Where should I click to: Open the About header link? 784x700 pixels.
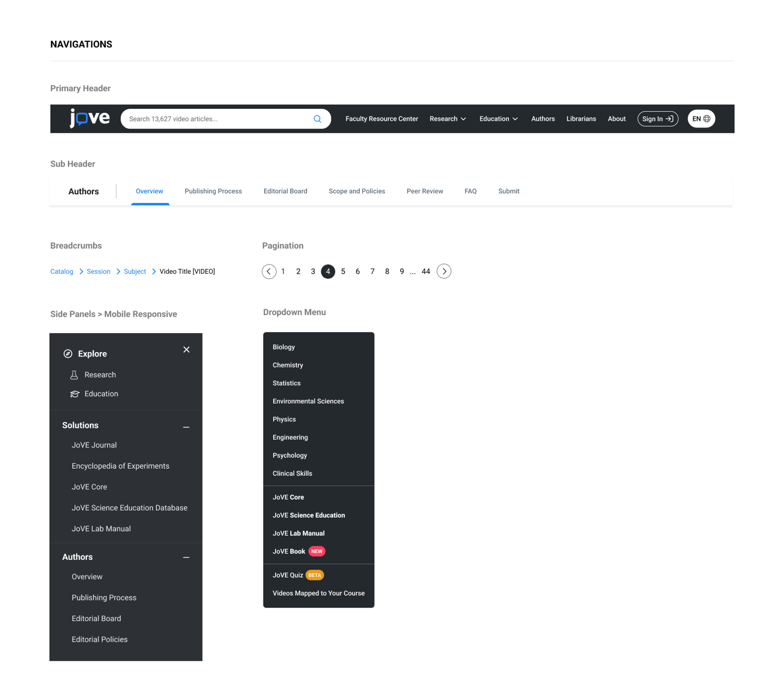pos(617,119)
